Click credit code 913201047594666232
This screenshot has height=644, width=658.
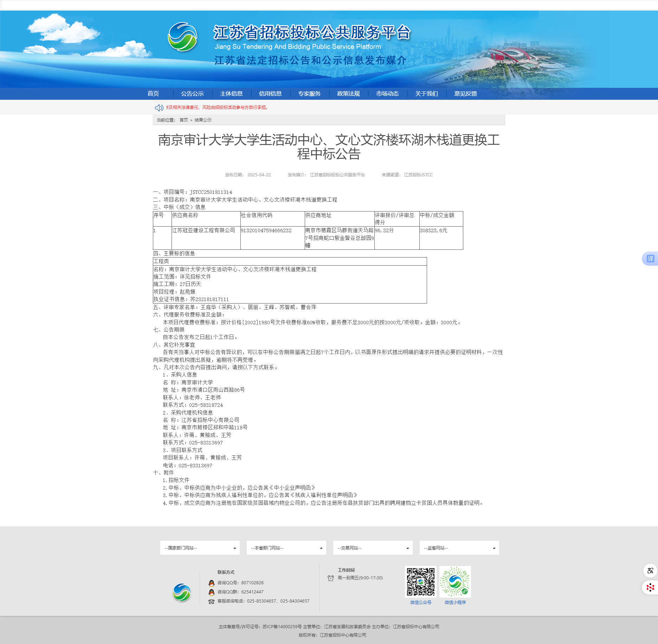(266, 230)
